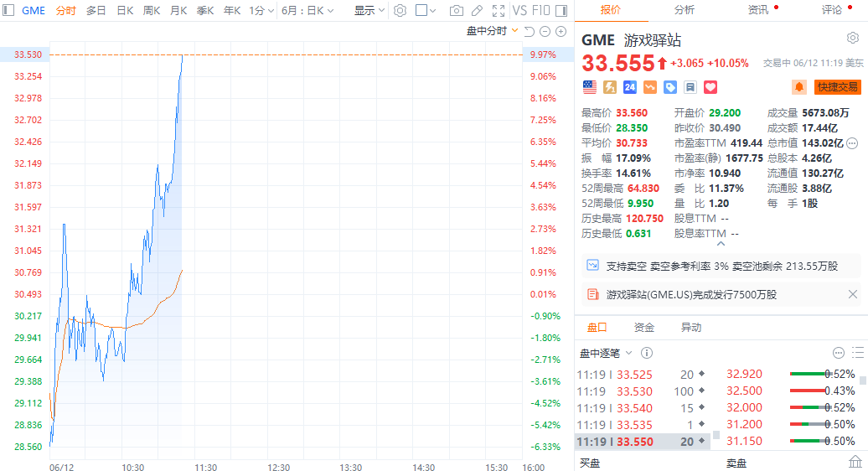The width and height of the screenshot is (868, 471).
Task: Open quote panel settings gear
Action: click(853, 38)
